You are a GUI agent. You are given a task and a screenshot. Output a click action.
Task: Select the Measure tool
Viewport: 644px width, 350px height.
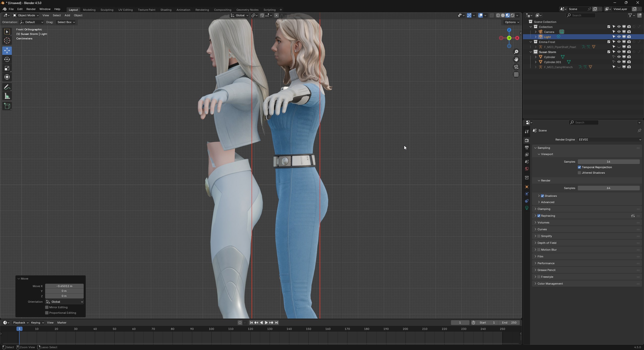[x=7, y=96]
